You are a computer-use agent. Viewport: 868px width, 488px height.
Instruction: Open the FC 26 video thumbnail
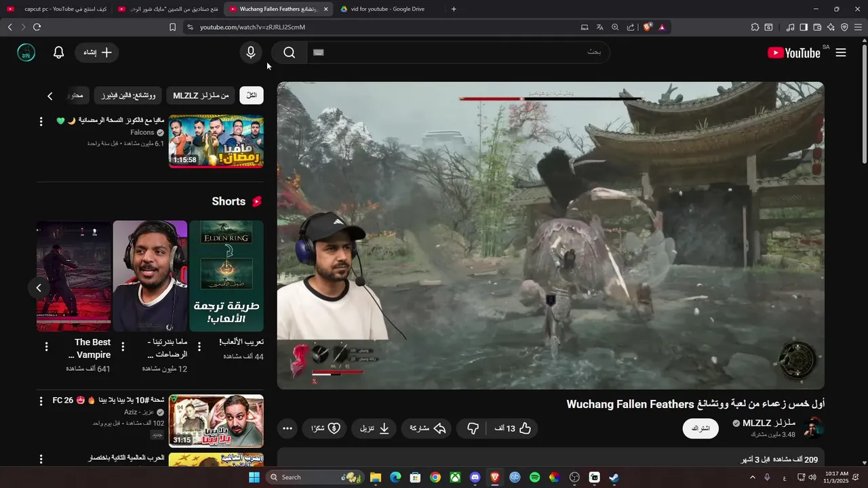point(216,421)
